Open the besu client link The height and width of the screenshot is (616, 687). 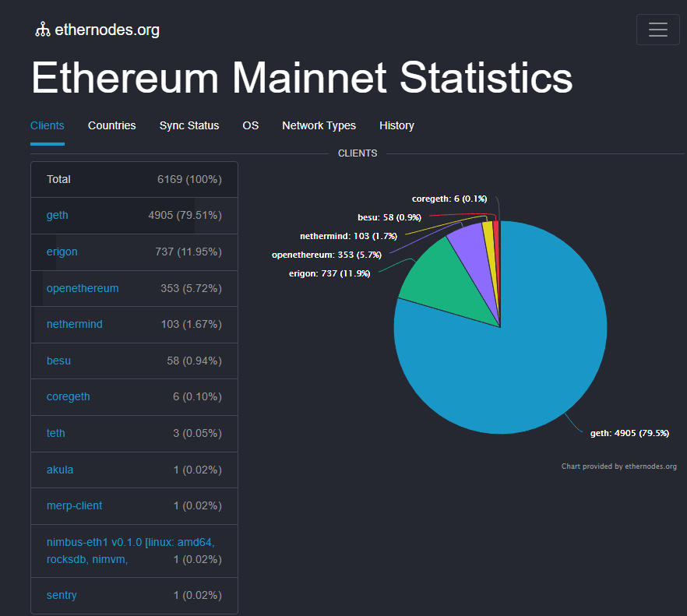pos(58,361)
